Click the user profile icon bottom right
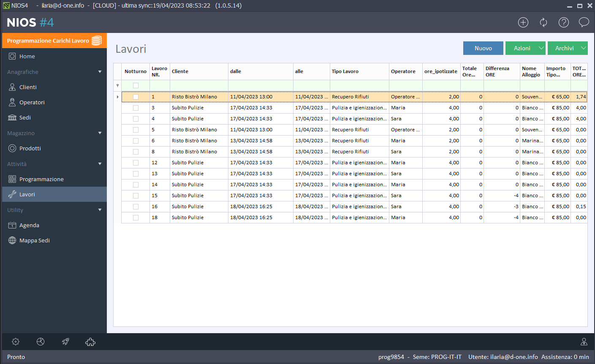Screen dimensions: 595x364 point(584,342)
